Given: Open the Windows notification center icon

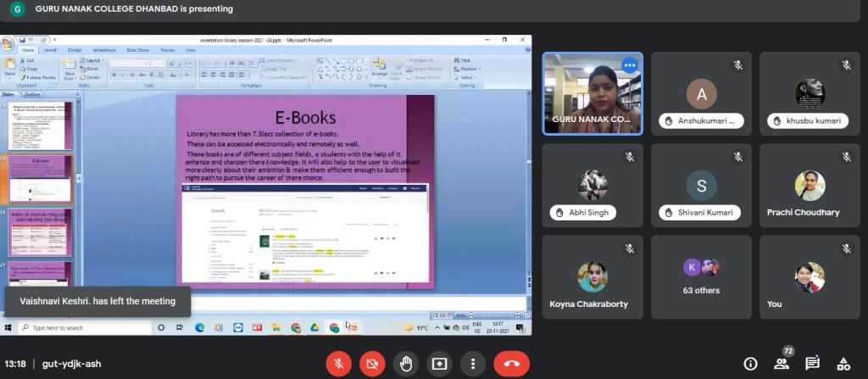Looking at the screenshot, I should pos(520,328).
